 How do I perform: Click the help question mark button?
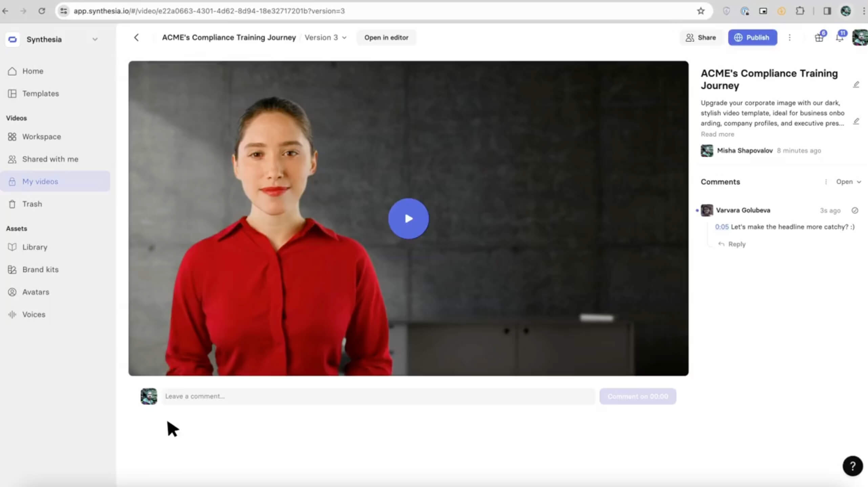coord(852,466)
